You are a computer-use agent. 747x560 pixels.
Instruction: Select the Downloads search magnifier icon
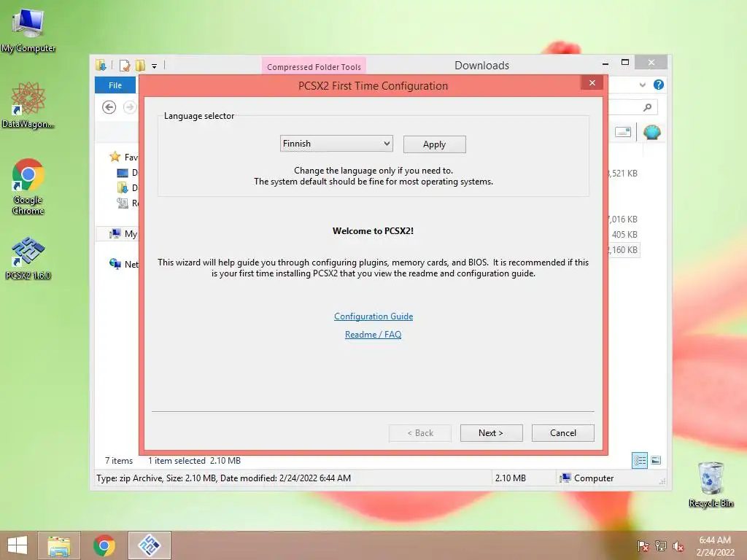pos(648,107)
